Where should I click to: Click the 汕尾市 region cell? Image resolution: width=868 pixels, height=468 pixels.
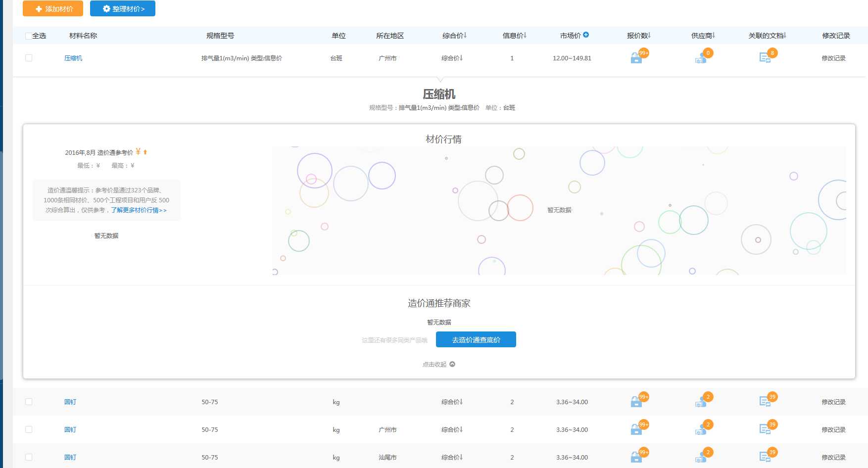387,457
